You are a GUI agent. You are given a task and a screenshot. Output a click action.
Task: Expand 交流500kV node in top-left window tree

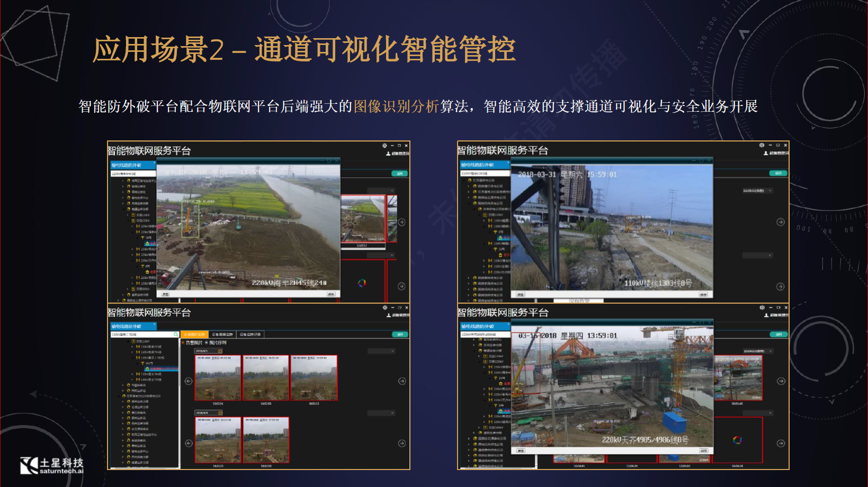click(128, 289)
